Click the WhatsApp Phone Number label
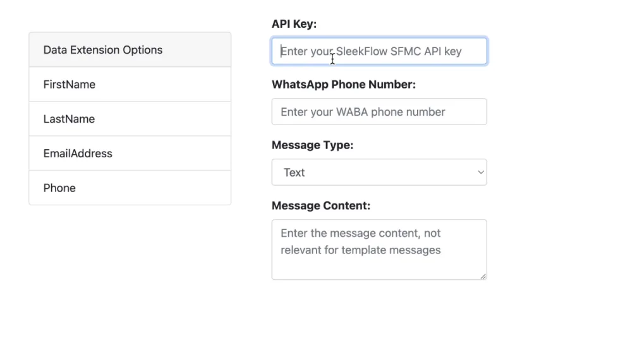This screenshot has width=630, height=364. [x=344, y=84]
